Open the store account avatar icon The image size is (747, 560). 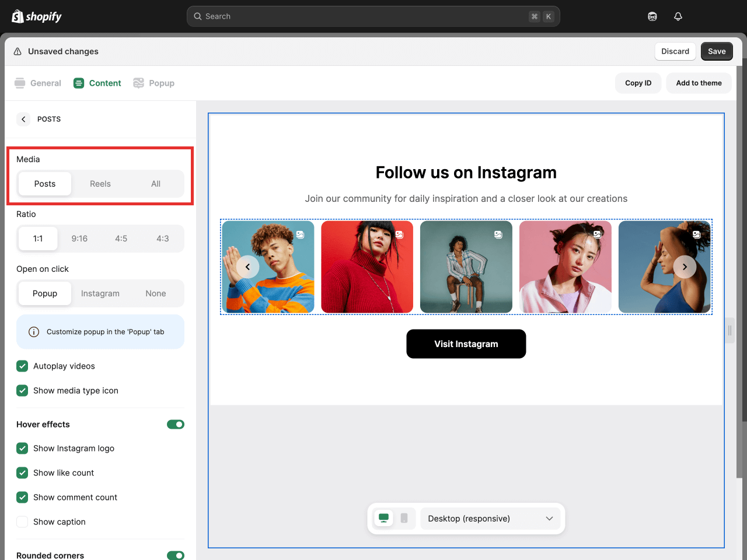[652, 16]
